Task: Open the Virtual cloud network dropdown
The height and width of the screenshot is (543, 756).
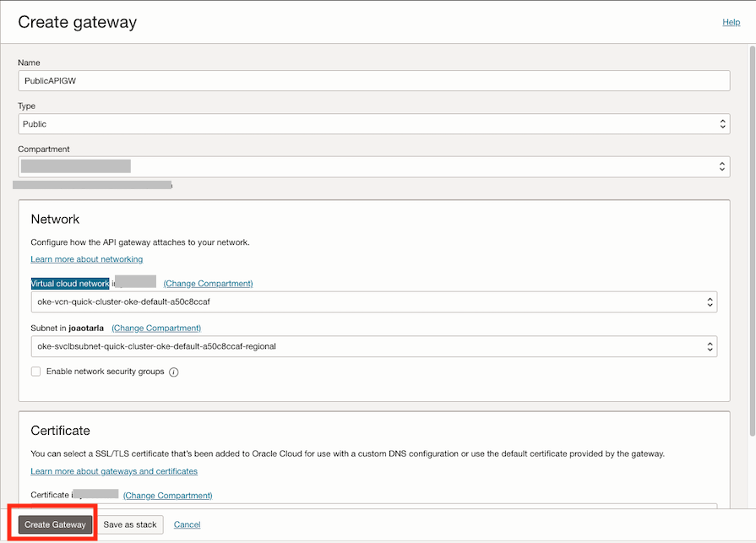Action: pyautogui.click(x=373, y=302)
